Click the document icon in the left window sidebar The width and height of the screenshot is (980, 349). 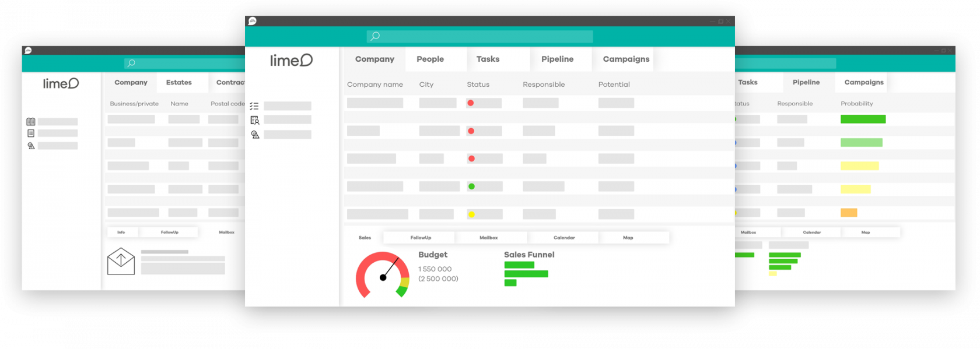[31, 133]
